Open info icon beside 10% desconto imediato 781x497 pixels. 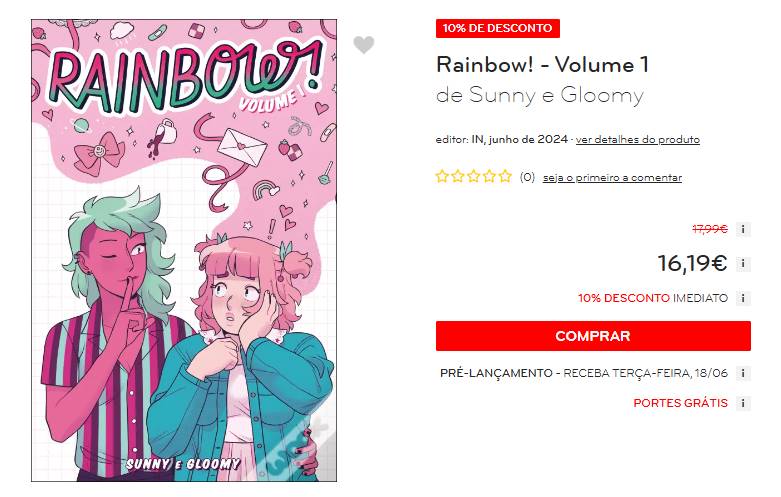tap(743, 298)
